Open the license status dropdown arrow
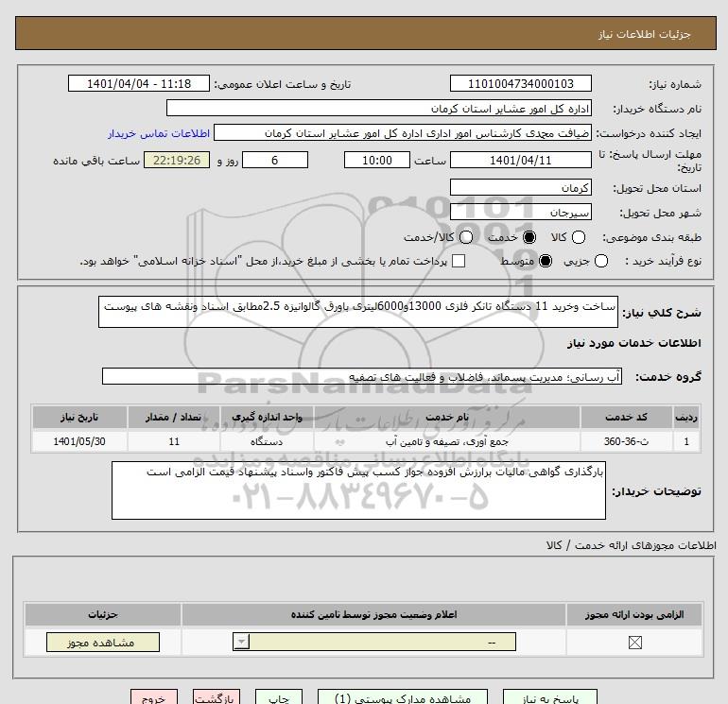The height and width of the screenshot is (704, 728). pyautogui.click(x=241, y=643)
